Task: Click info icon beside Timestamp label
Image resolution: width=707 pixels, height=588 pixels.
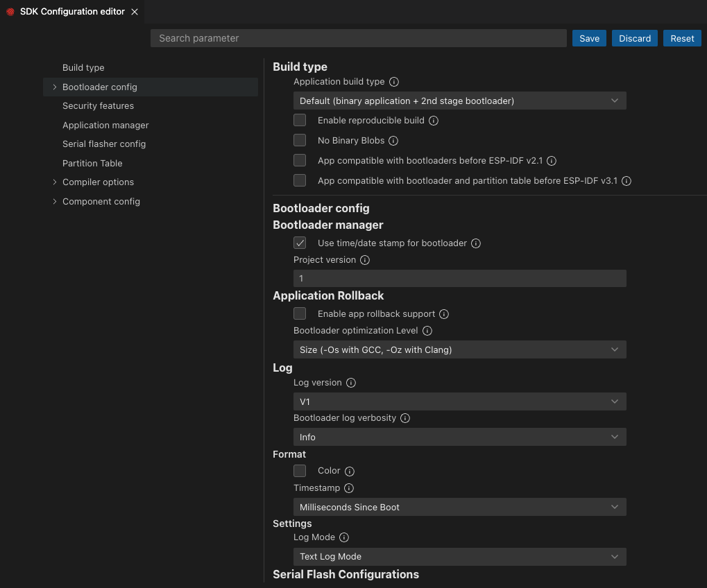Action: pos(349,488)
